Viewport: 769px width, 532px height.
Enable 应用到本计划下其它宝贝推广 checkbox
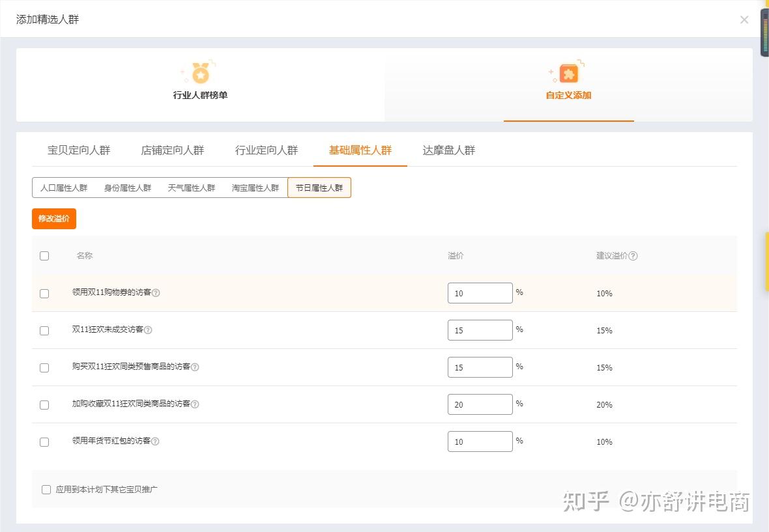(46, 490)
